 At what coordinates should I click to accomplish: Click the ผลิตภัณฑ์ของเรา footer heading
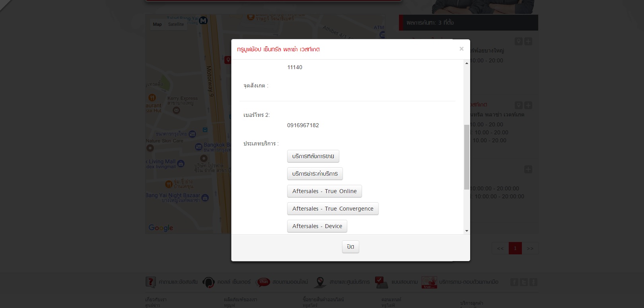240,299
